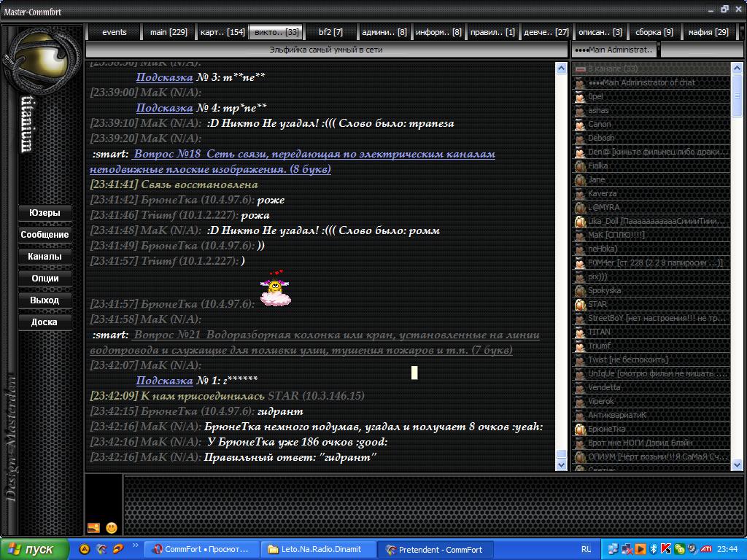Image resolution: width=747 pixels, height=560 pixels.
Task: Click the avatar icon next to Fialka
Action: point(580,166)
